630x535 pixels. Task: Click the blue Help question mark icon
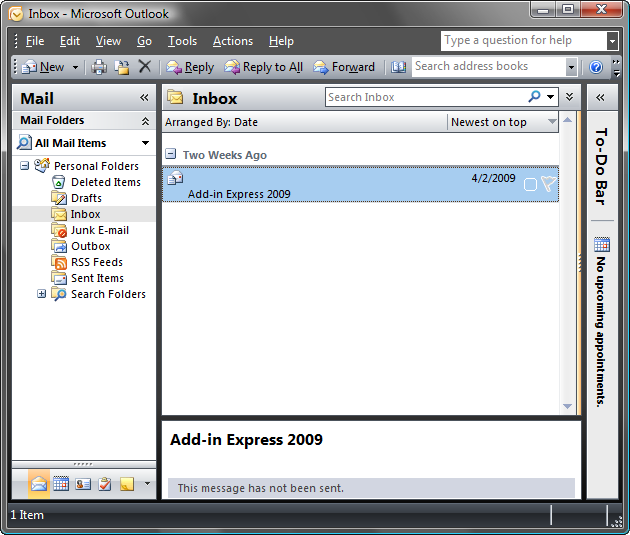point(595,67)
